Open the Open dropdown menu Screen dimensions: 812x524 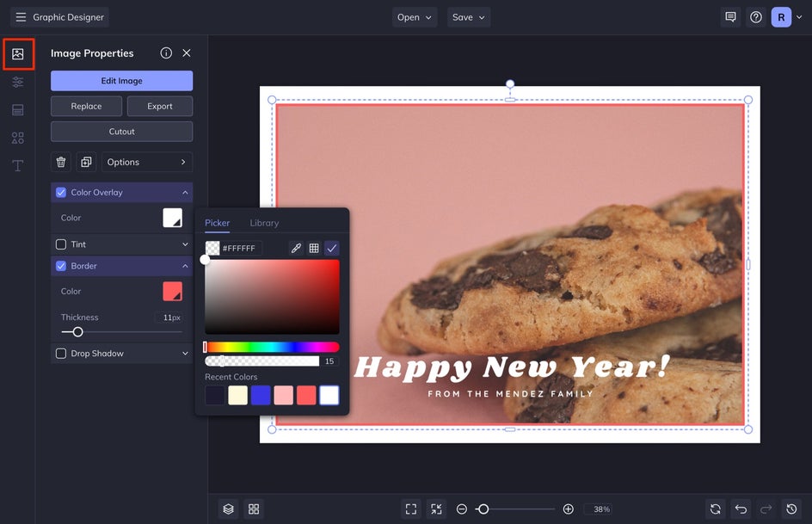point(415,17)
